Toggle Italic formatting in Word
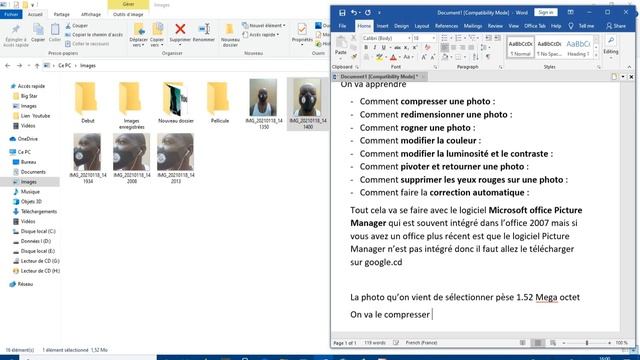 click(375, 47)
